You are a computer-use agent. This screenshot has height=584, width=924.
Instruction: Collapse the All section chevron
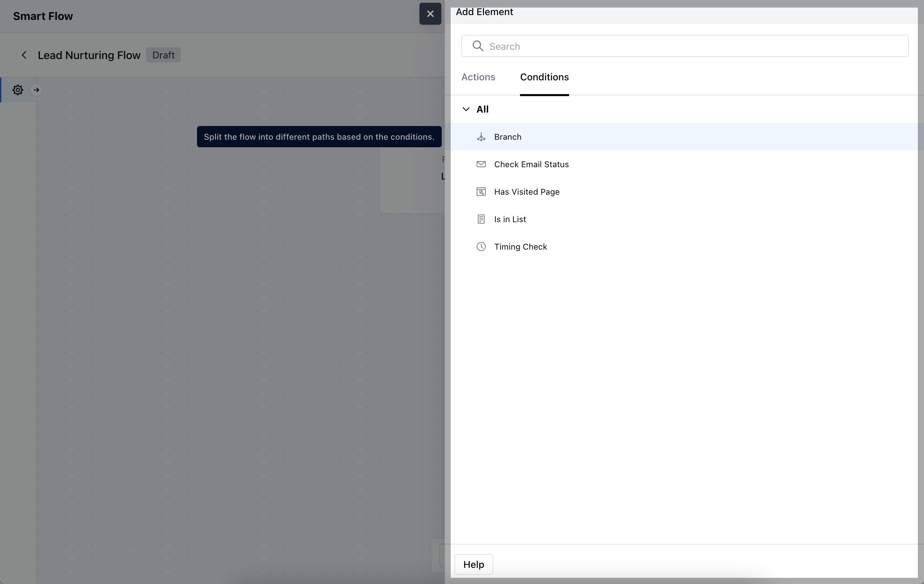pos(466,110)
